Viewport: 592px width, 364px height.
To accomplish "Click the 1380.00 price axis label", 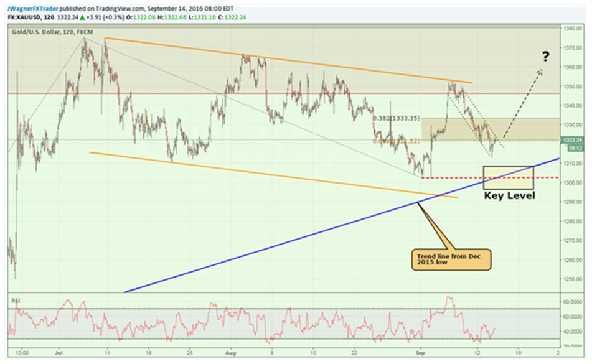I will 570,29.
